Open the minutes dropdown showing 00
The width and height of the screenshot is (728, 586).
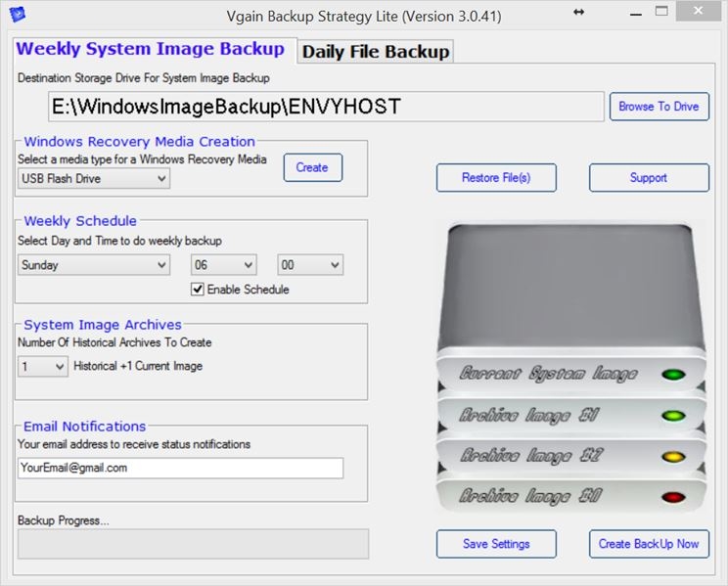coord(310,265)
